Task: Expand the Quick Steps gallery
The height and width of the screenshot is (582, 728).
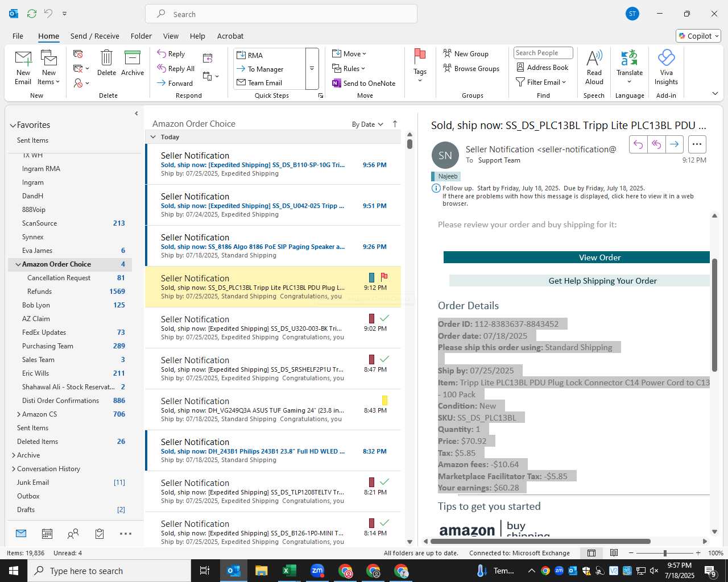Action: click(x=312, y=68)
